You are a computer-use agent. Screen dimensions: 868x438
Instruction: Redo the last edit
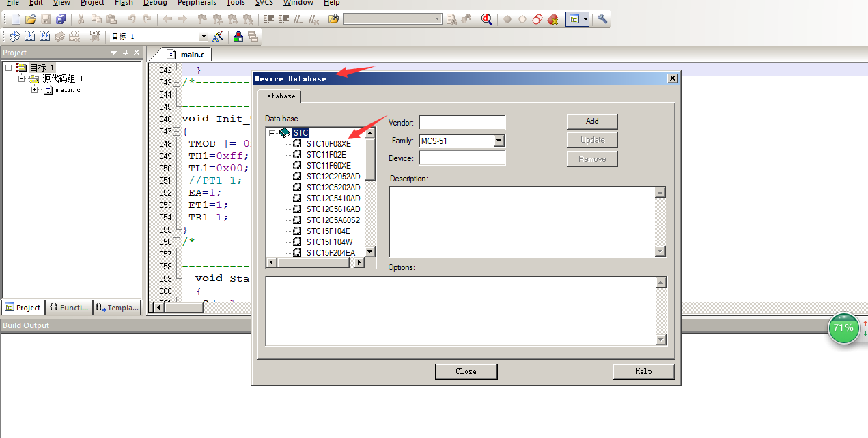(x=146, y=19)
